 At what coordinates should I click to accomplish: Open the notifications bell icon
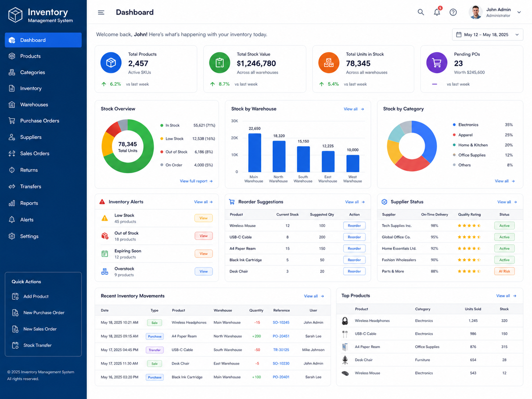pyautogui.click(x=437, y=12)
